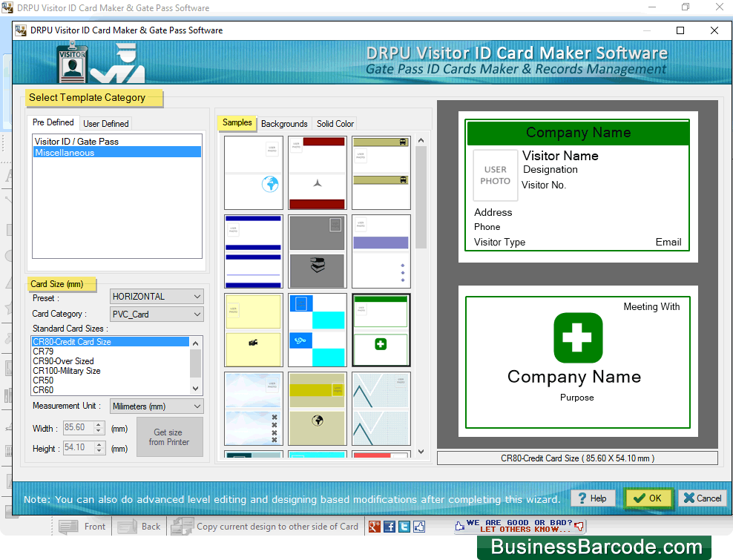Screen dimensions: 733x560
Task: Open the Google Plus share icon
Action: point(375,527)
